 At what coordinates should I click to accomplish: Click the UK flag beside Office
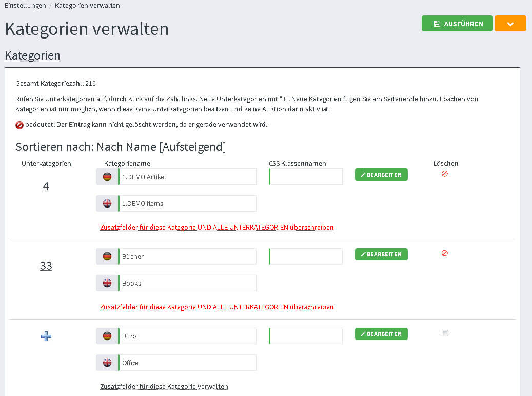107,363
